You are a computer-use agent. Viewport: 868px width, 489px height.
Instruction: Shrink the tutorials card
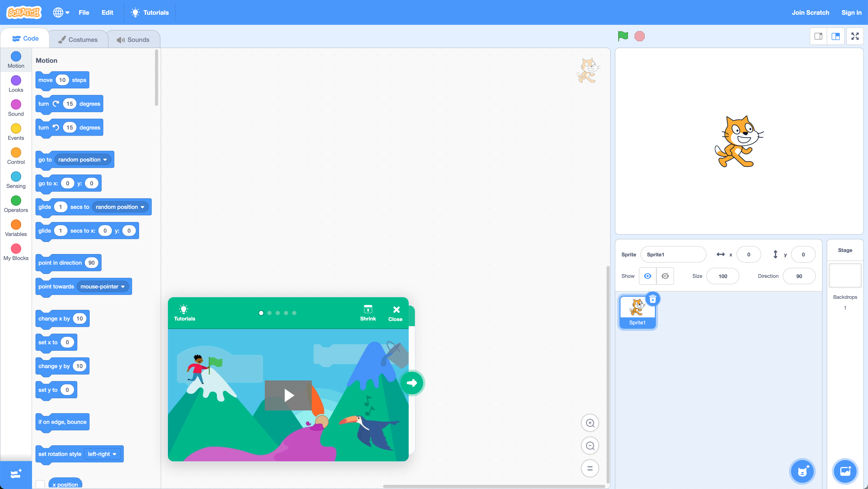point(368,313)
